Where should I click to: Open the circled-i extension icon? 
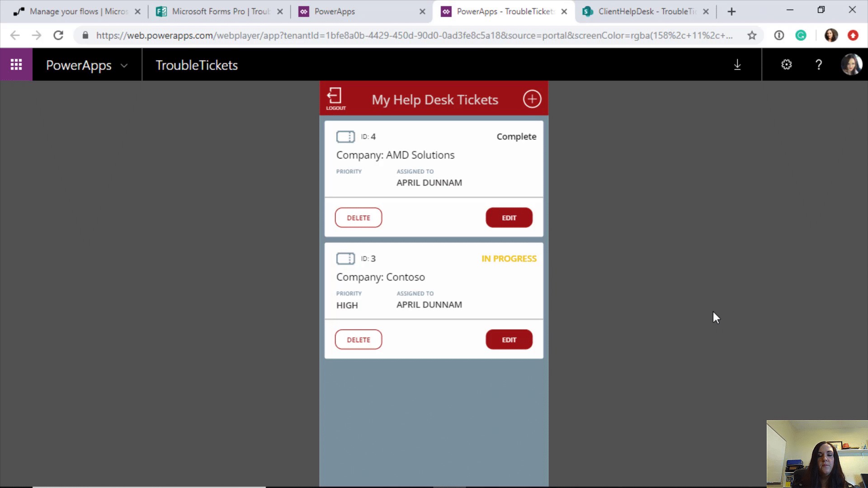pos(779,35)
